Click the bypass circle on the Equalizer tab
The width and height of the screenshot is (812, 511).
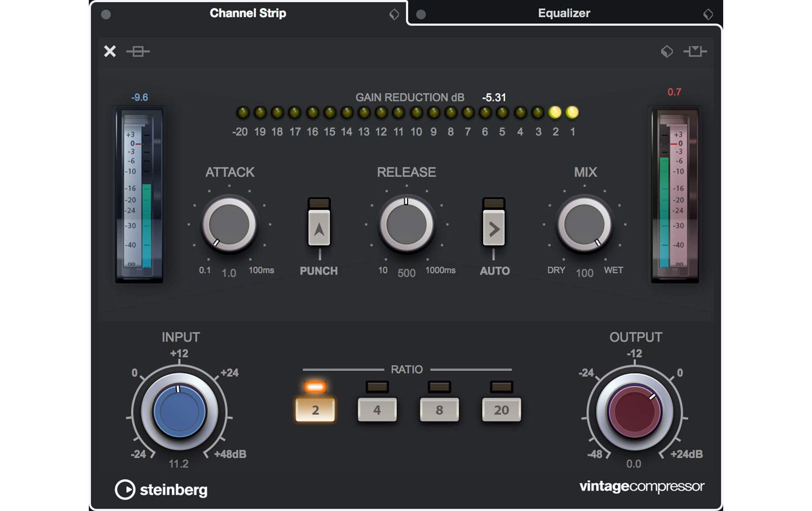422,14
